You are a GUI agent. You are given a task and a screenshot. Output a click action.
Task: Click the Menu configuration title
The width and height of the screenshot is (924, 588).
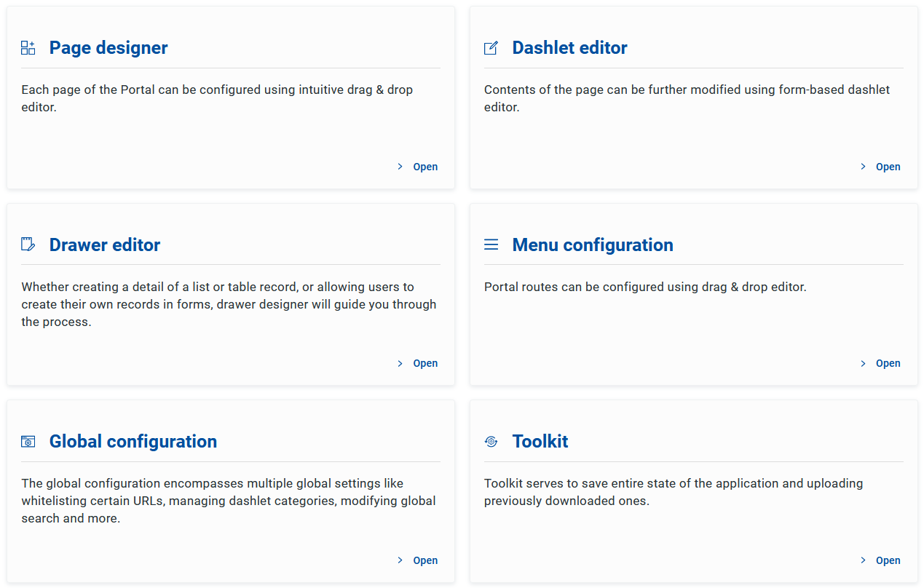[593, 245]
